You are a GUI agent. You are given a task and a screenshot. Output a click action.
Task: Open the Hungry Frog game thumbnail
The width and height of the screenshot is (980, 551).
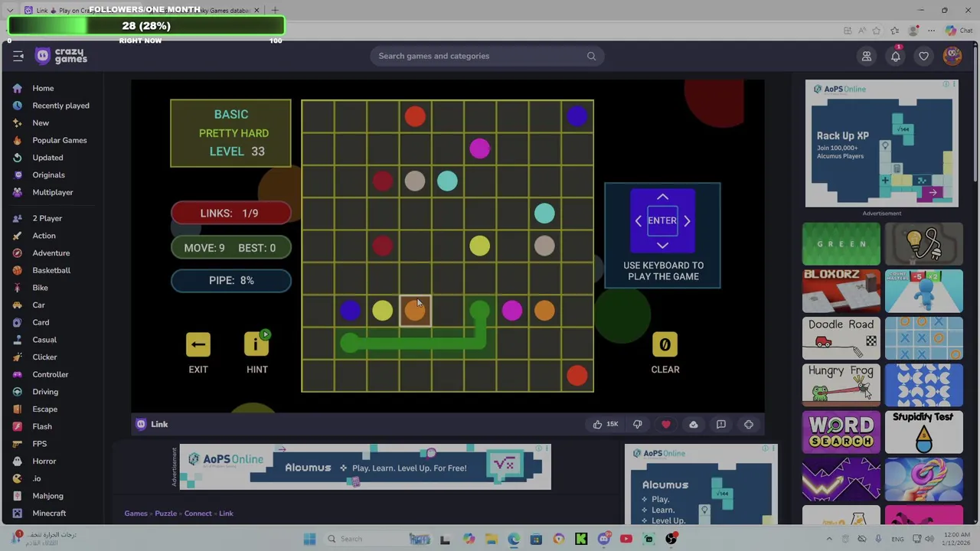coord(841,385)
